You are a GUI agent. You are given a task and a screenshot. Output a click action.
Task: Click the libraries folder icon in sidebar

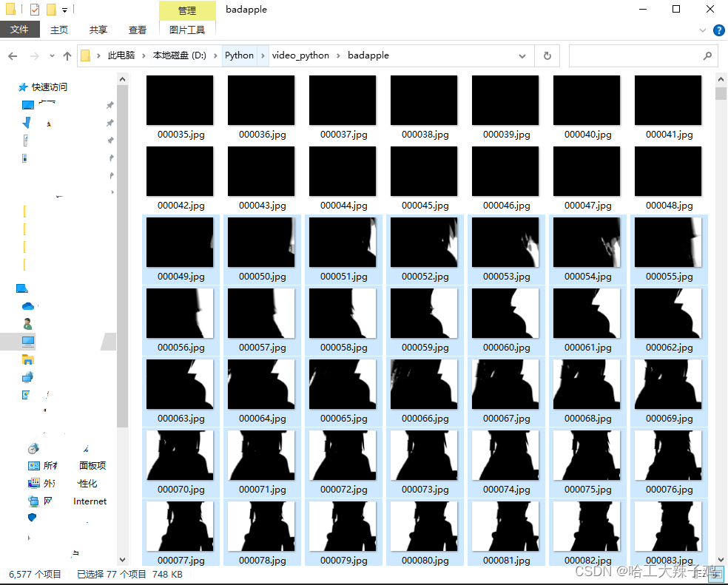tap(28, 359)
